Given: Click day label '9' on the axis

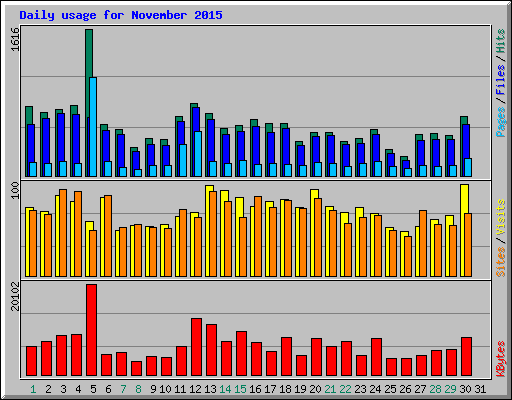Looking at the screenshot, I should coord(153,389).
